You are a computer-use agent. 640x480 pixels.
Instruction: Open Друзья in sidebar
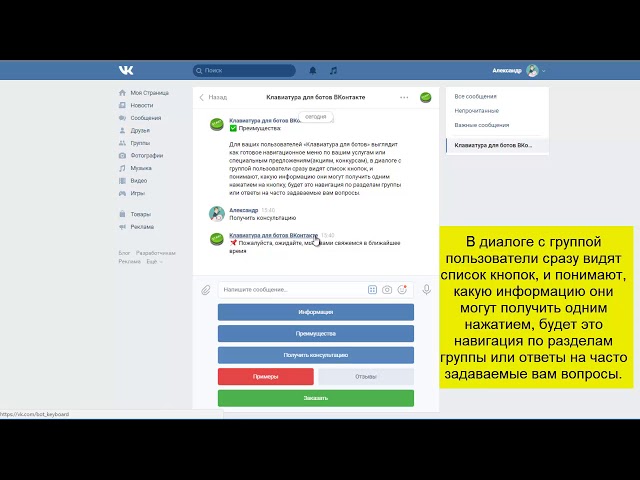(140, 131)
